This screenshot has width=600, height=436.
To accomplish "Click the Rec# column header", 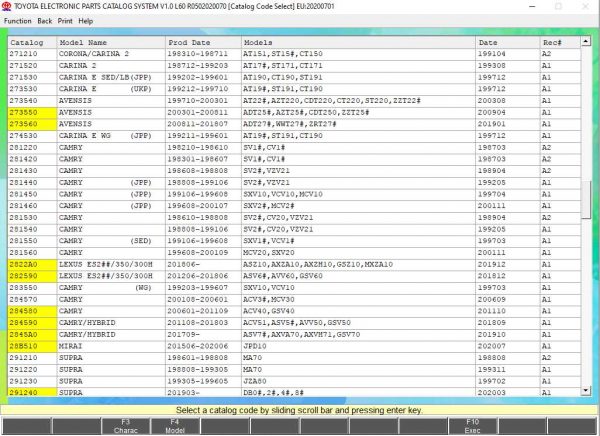I will point(560,42).
